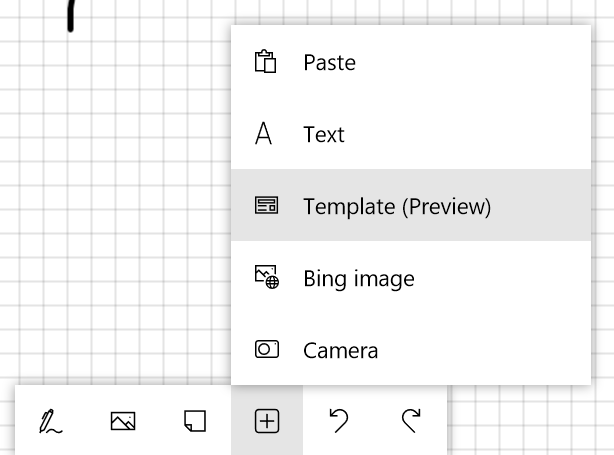Pick Bing image from insert menu
The width and height of the screenshot is (614, 455).
click(x=358, y=278)
